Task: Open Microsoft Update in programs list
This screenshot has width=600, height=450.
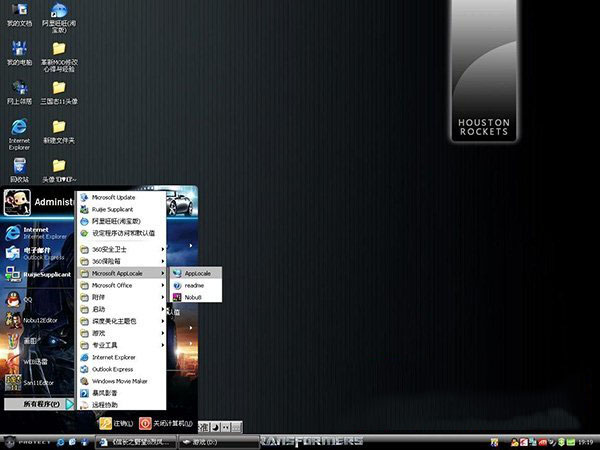Action: point(122,197)
